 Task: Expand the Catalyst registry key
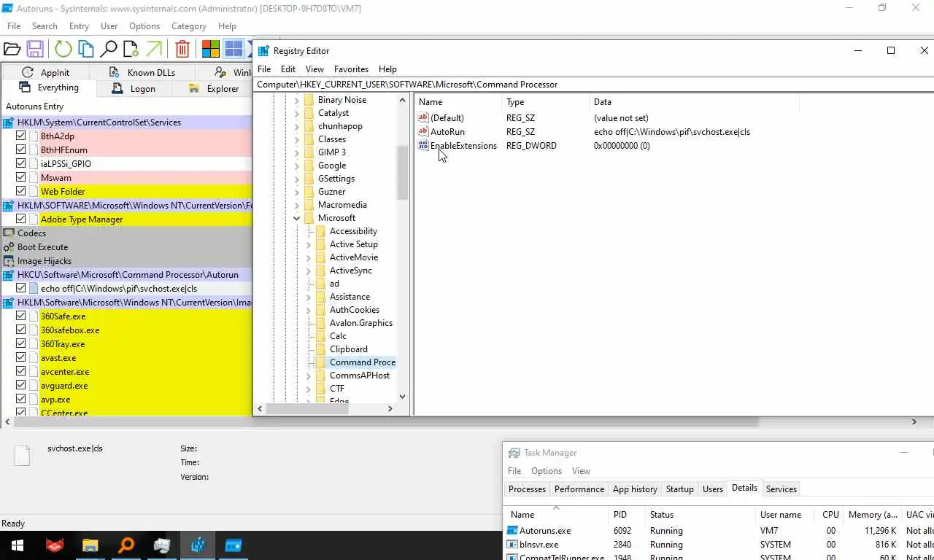tap(297, 113)
